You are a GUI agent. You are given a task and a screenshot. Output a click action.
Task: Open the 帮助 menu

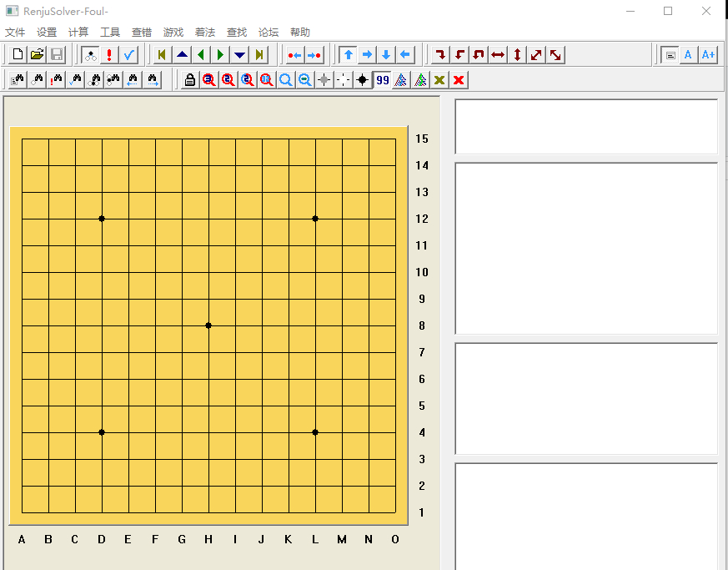coord(300,33)
